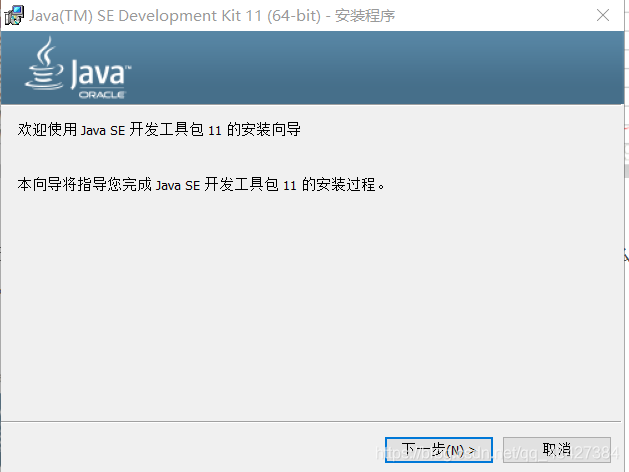629x472 pixels.
Task: Click the empty gray dialog body area
Action: pos(311,305)
